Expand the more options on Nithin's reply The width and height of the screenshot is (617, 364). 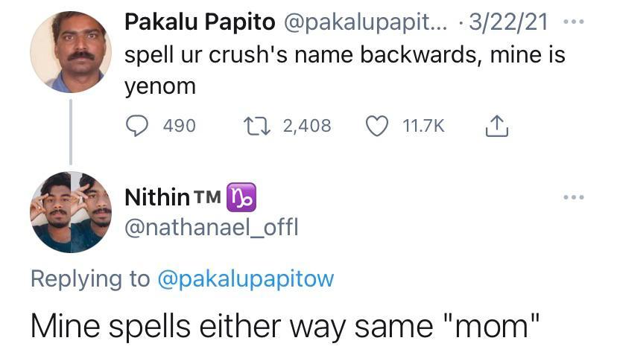[575, 197]
